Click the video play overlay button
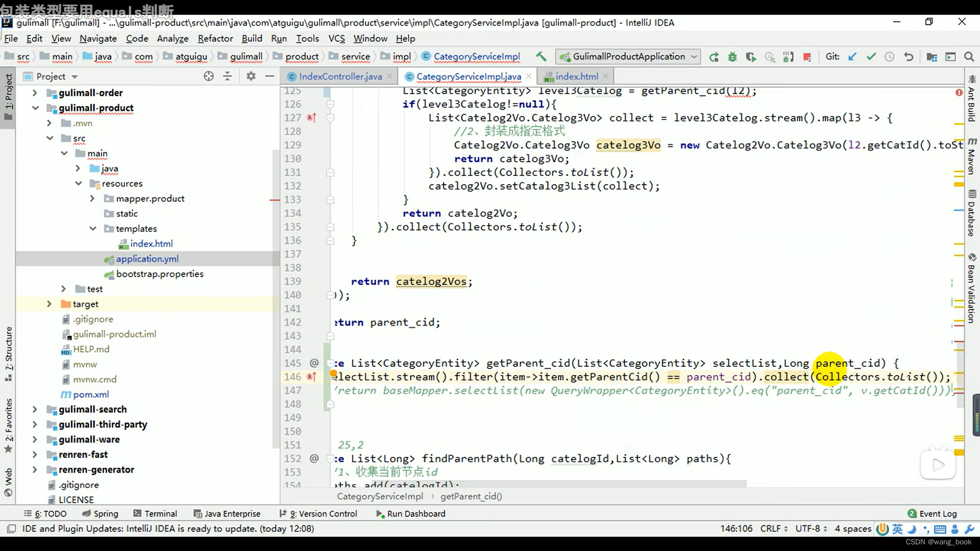 pyautogui.click(x=938, y=465)
